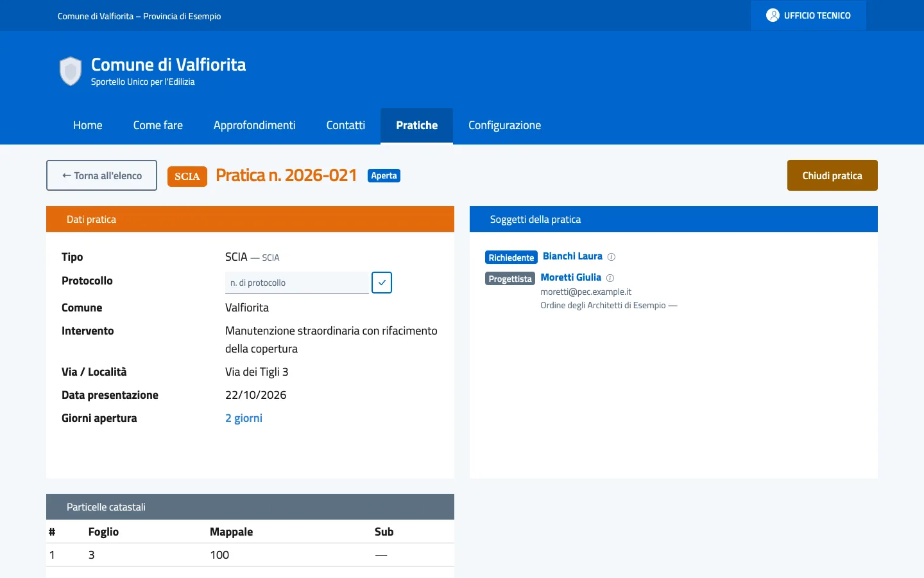Viewport: 924px width, 578px height.
Task: Click the Dati pratica panel header
Action: point(250,219)
